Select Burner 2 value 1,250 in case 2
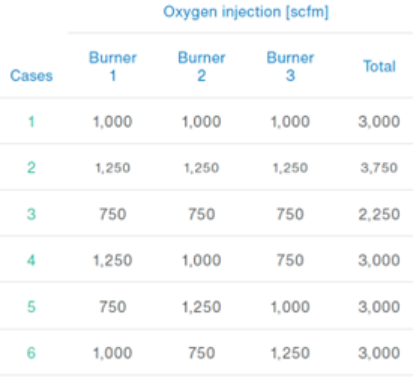This screenshot has width=413, height=377. pyautogui.click(x=202, y=168)
